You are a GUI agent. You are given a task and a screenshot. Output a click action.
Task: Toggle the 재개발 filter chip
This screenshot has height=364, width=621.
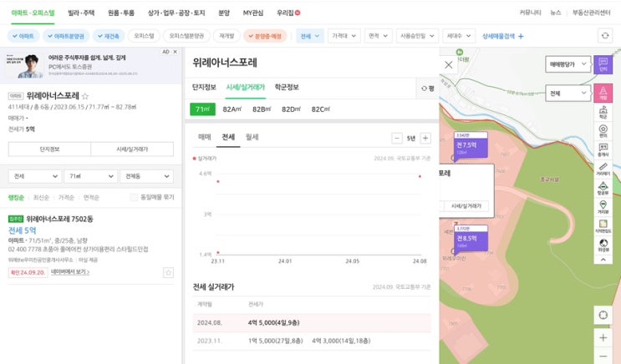pos(227,36)
